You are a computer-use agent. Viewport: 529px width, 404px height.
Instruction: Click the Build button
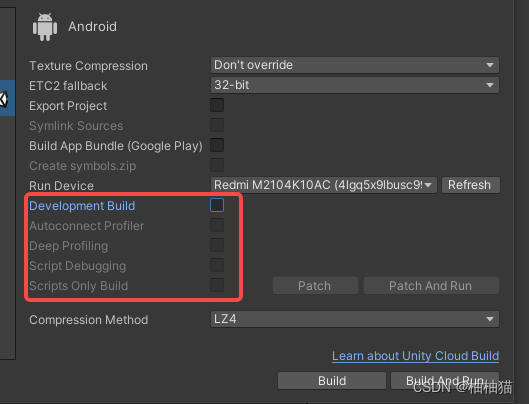pyautogui.click(x=332, y=381)
